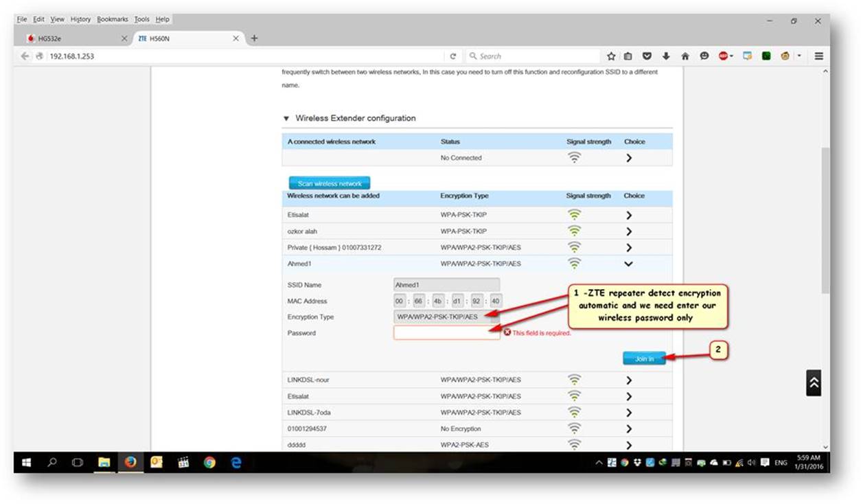The width and height of the screenshot is (861, 504).
Task: Open the File menu
Action: point(22,19)
